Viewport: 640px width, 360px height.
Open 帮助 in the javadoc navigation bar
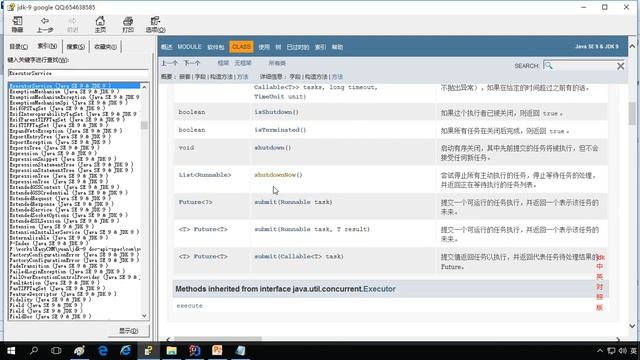pos(337,47)
